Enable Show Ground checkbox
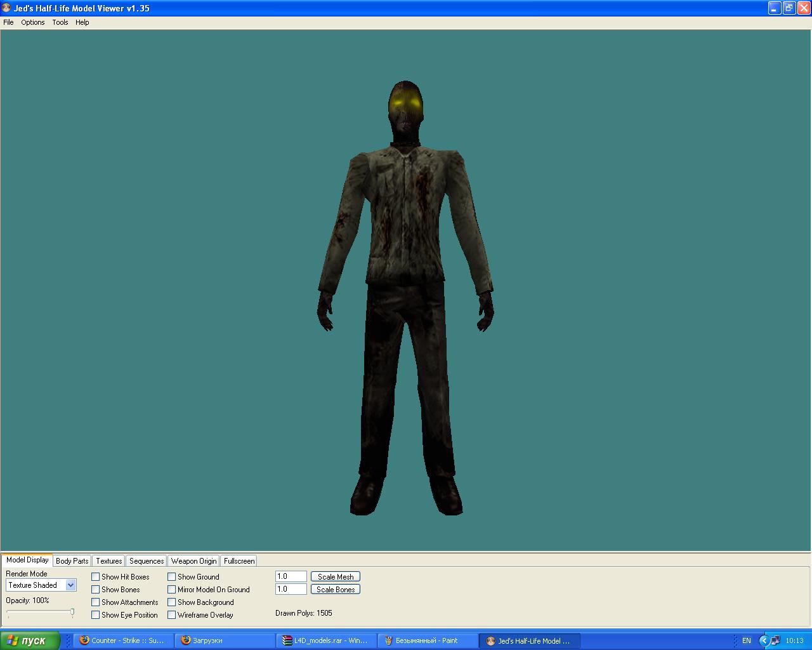Image resolution: width=812 pixels, height=650 pixels. pos(172,577)
